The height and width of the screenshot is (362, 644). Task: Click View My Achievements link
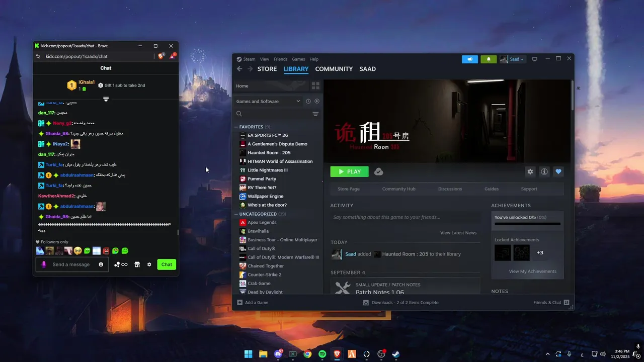point(533,271)
